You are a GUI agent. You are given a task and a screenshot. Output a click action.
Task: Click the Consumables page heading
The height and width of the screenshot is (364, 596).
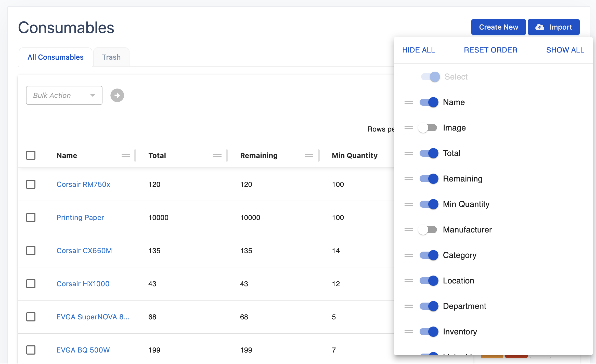[66, 28]
